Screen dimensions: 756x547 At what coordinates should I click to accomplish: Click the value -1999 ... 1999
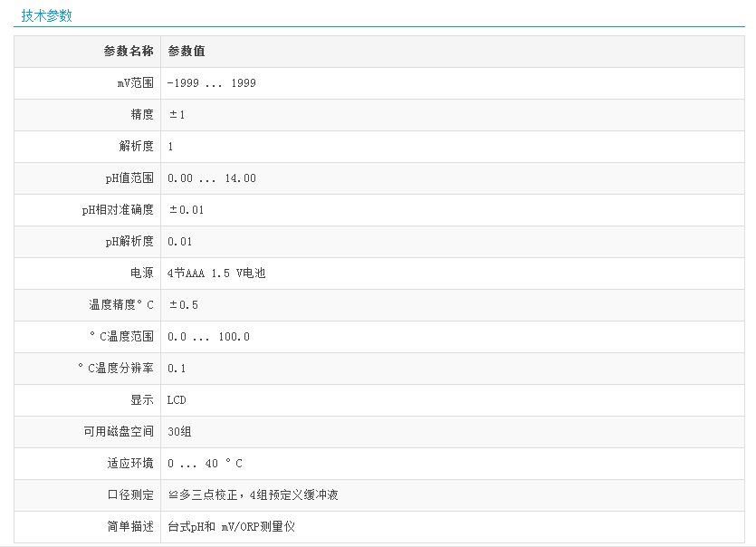pos(212,83)
